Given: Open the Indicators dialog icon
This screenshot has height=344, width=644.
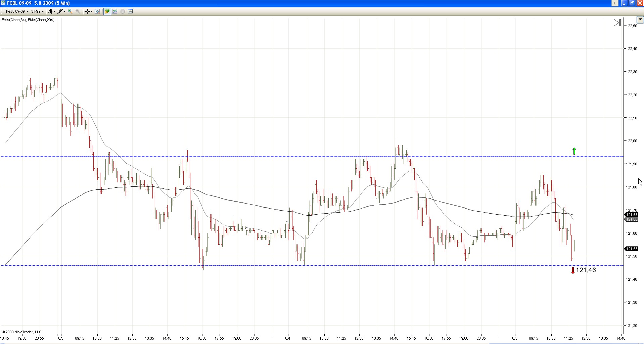Looking at the screenshot, I should (x=115, y=11).
